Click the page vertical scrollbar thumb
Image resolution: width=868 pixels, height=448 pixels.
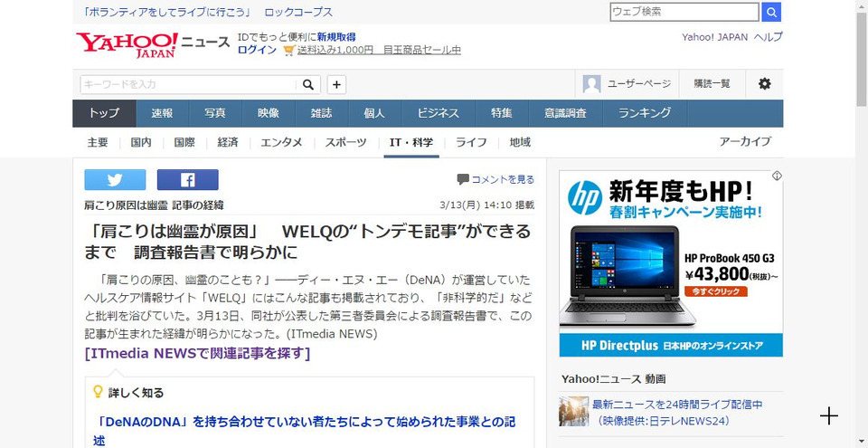[x=862, y=58]
